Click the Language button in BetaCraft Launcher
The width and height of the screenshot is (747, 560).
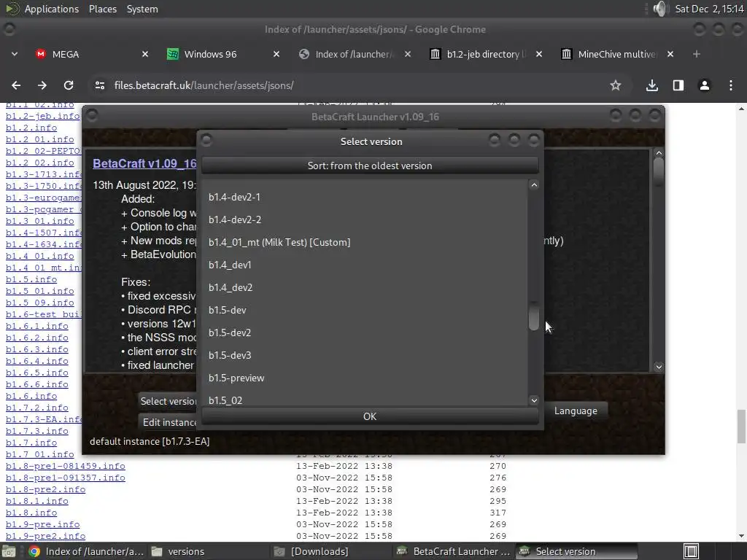tap(576, 411)
